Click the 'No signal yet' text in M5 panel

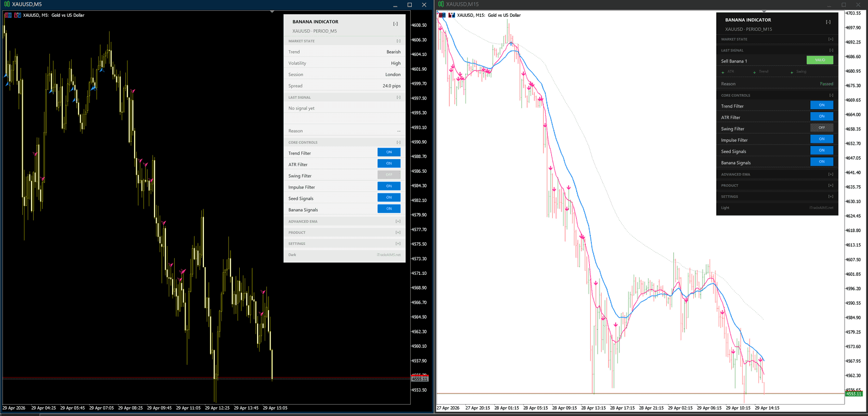(302, 108)
